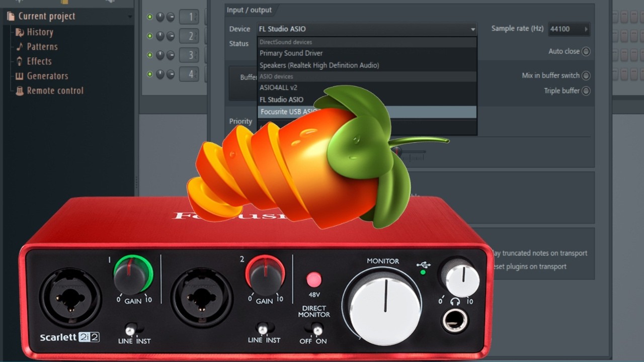This screenshot has height=362, width=644.
Task: Open mixer track selector 2 in channel rack
Action: tap(189, 36)
